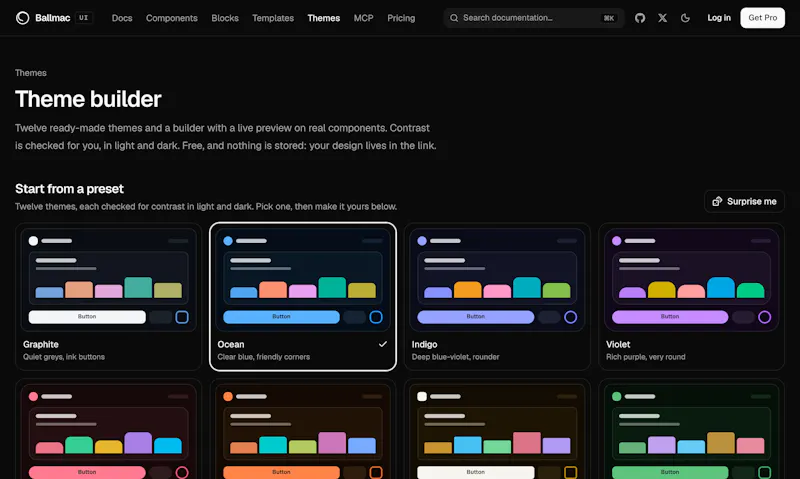Click the blue Button in Ocean preview

pos(281,317)
